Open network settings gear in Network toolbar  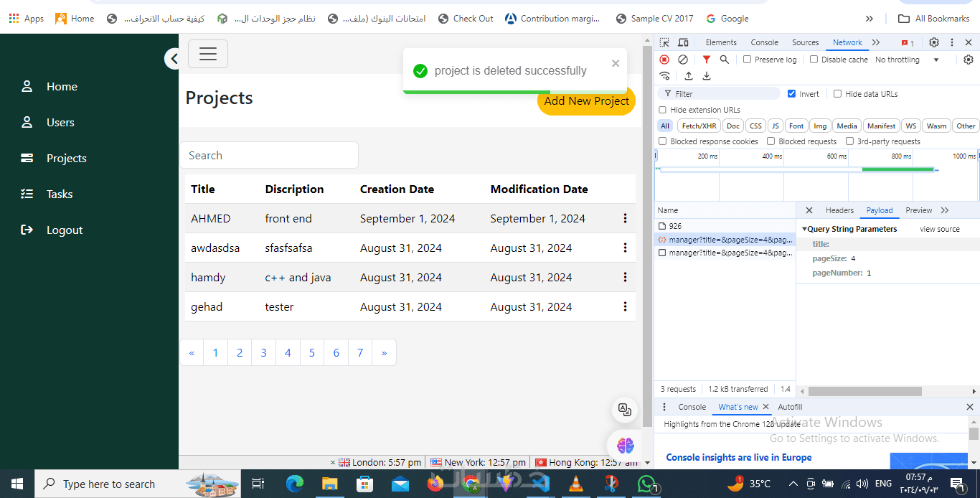click(x=969, y=60)
